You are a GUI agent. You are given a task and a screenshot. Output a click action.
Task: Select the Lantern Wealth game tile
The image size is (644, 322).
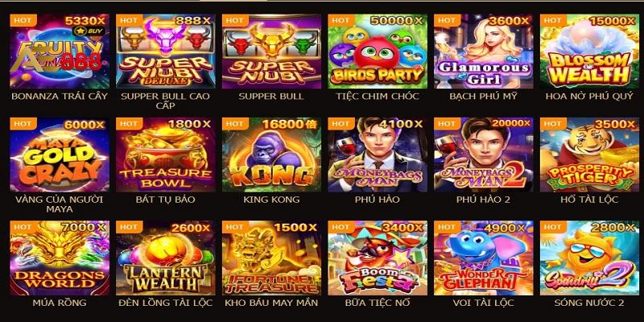(x=166, y=258)
